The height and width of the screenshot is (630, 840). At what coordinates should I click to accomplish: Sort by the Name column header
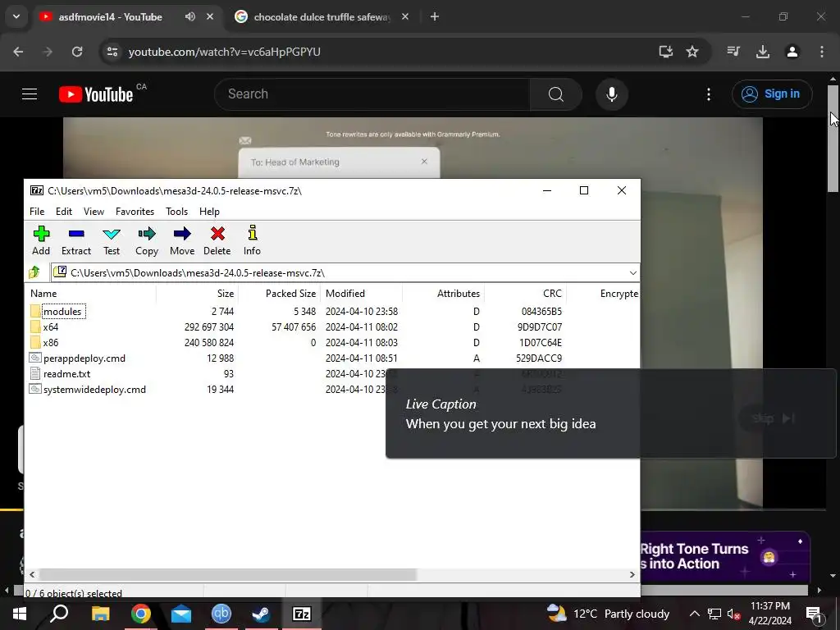tap(90, 294)
